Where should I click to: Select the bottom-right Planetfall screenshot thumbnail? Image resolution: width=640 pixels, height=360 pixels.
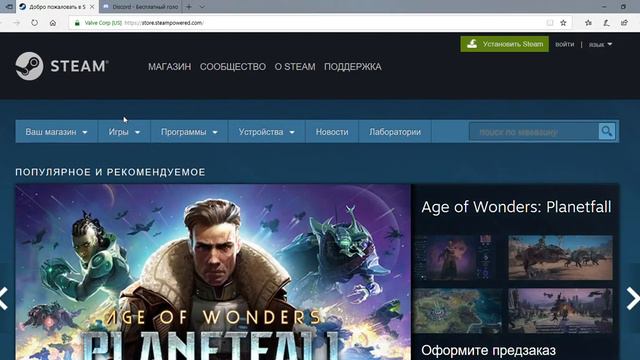[x=560, y=311]
